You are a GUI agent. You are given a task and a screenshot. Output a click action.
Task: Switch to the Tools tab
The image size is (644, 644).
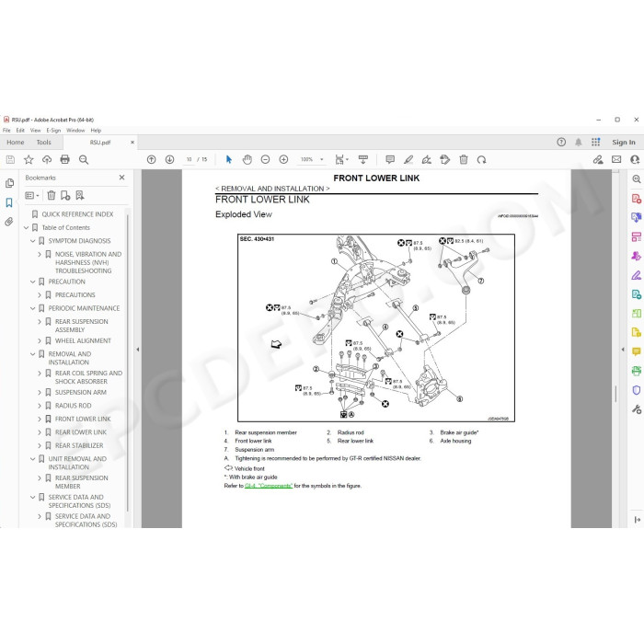pyautogui.click(x=43, y=142)
